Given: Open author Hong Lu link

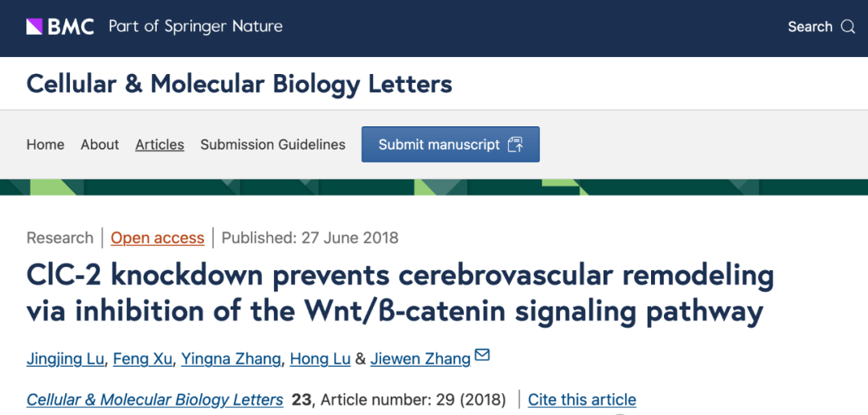Looking at the screenshot, I should click(x=321, y=359).
